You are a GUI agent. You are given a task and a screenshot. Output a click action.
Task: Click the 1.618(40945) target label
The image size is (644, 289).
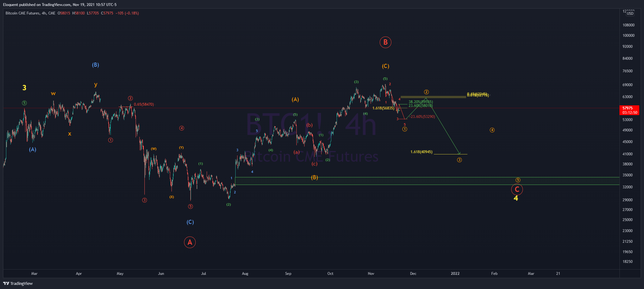[421, 152]
